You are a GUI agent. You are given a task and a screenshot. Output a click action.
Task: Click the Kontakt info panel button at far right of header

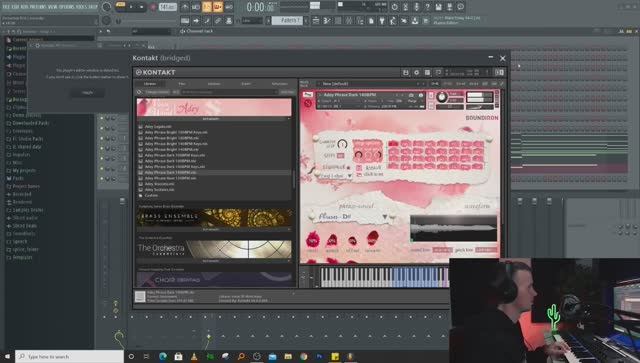[500, 72]
